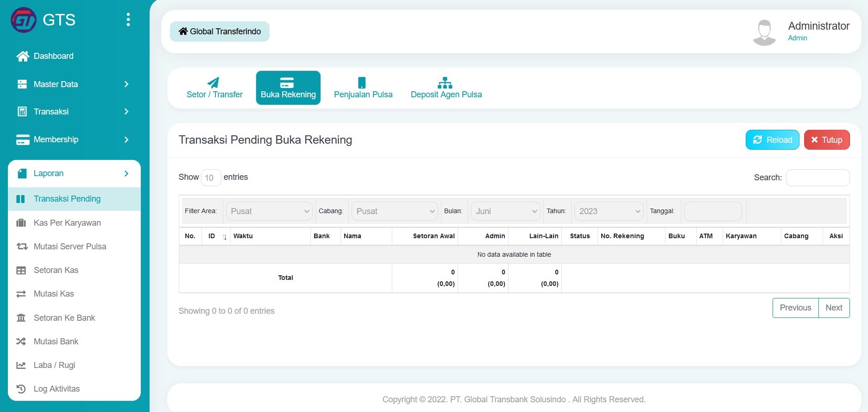Change the Show entries count field

[211, 177]
